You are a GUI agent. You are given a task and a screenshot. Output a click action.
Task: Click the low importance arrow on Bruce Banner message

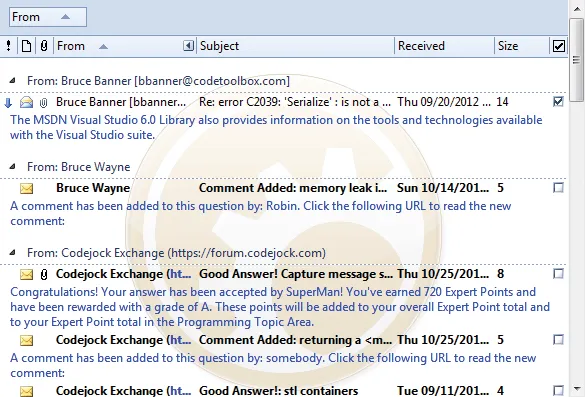(8, 102)
